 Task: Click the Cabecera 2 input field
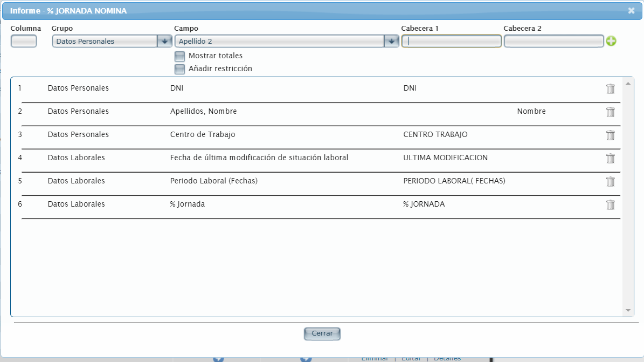coord(553,42)
